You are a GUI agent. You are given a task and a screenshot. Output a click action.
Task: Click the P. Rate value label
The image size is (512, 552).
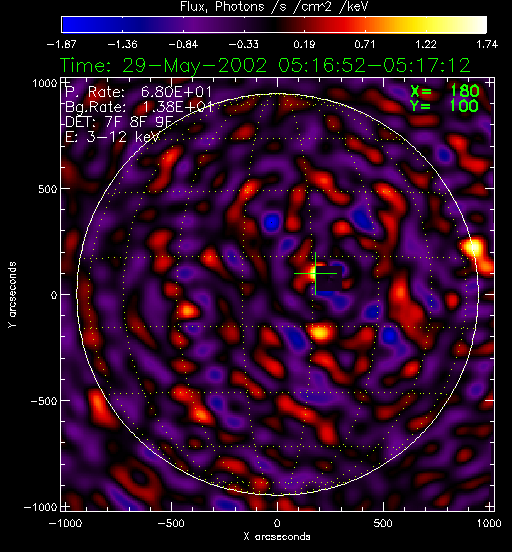pyautogui.click(x=138, y=92)
